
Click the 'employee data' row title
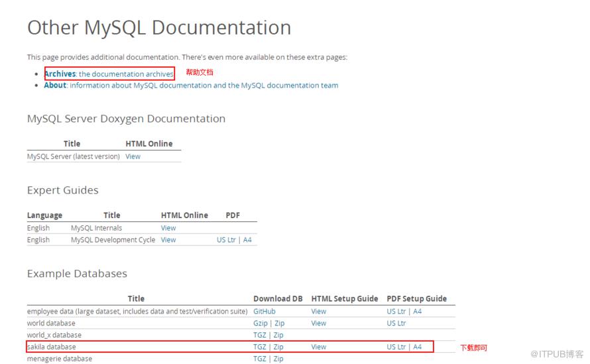tap(137, 312)
